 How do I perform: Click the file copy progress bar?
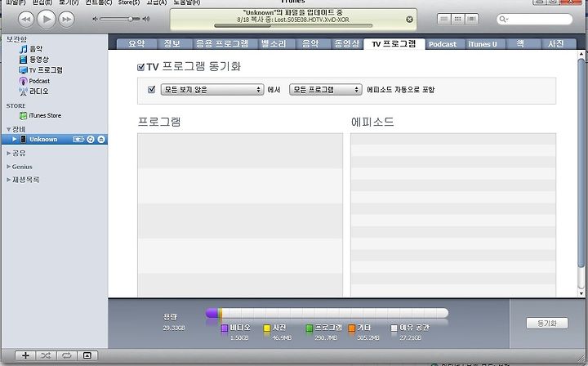pos(293,26)
